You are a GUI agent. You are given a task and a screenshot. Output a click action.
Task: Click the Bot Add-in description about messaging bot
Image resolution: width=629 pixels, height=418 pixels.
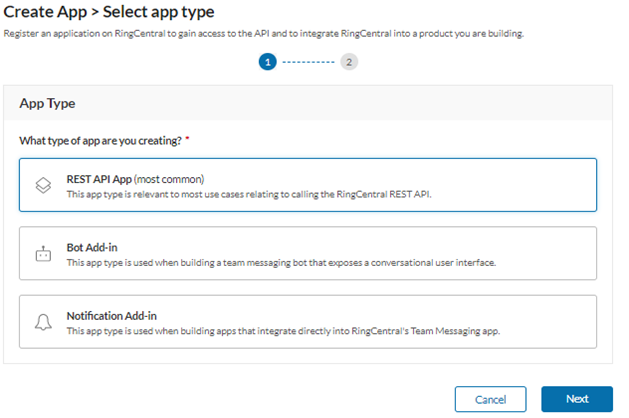(x=281, y=262)
